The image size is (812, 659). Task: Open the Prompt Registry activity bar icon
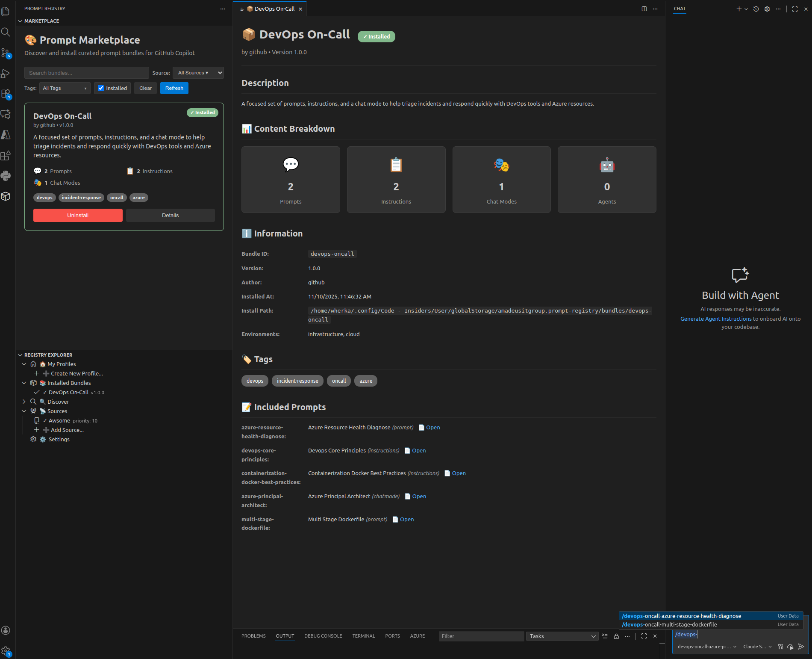point(6,197)
